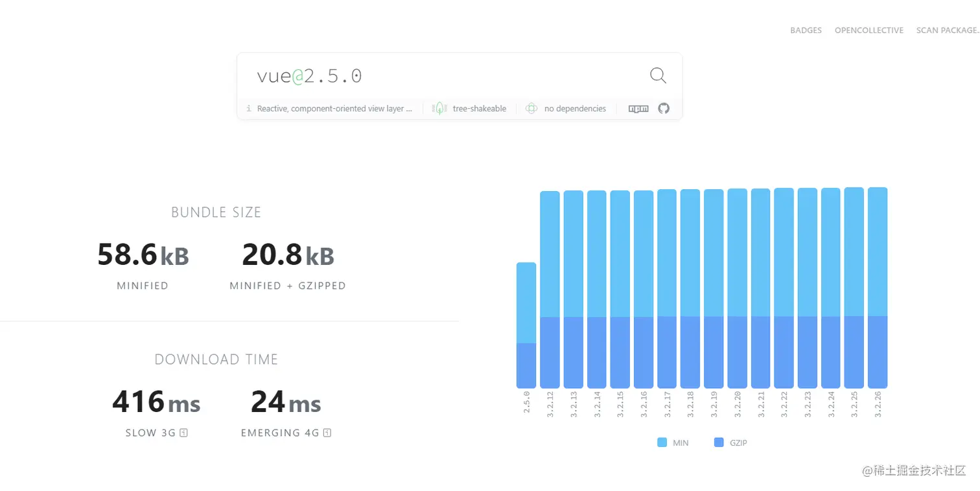Screen dimensions: 980x491
Task: Open the GitHub repository icon
Action: [664, 108]
